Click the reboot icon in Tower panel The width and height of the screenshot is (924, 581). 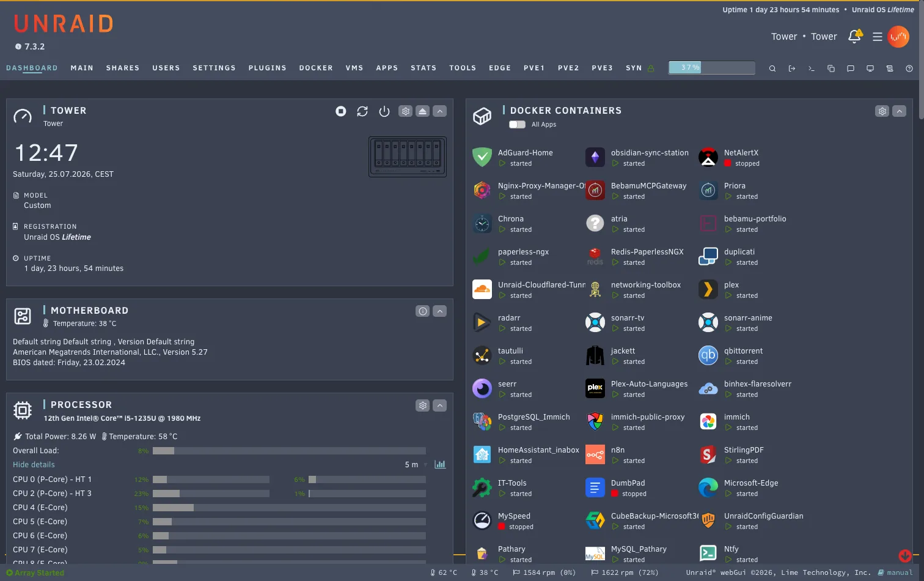click(362, 111)
